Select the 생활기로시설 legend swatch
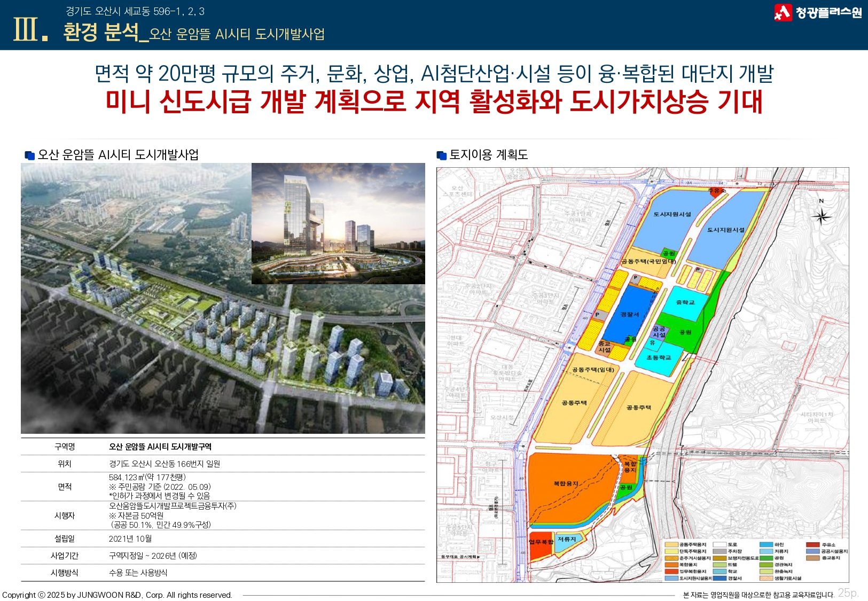The height and width of the screenshot is (601, 868). coord(767,578)
